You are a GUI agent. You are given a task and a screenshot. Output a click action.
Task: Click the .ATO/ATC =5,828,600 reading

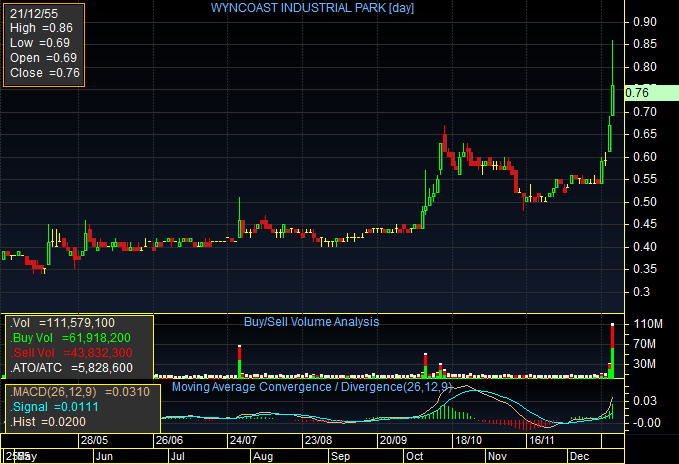click(72, 368)
